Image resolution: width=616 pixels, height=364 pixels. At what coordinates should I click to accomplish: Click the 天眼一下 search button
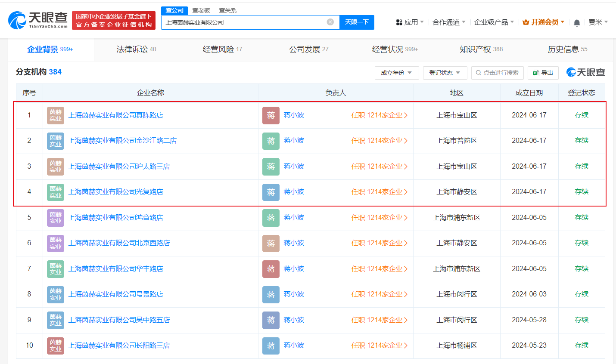tap(357, 22)
